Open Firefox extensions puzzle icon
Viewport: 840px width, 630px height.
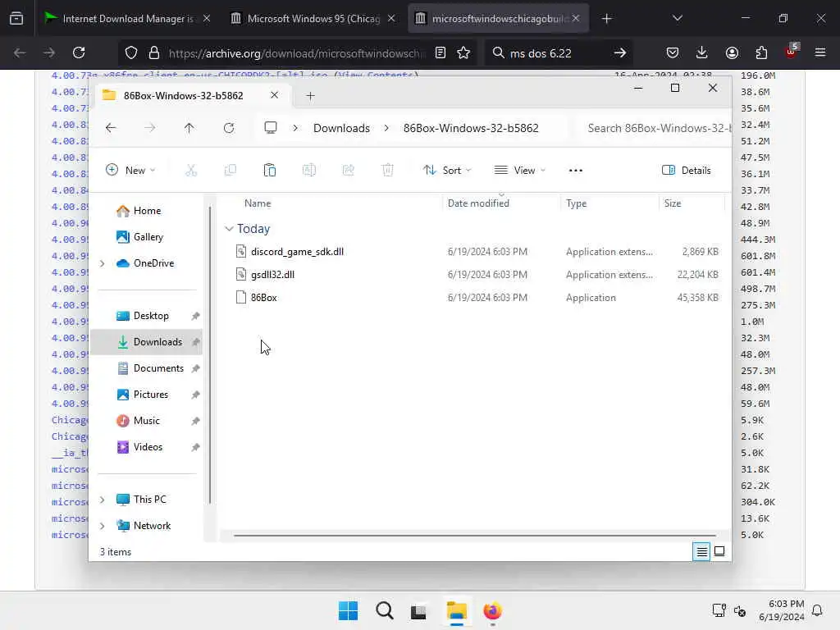coord(761,52)
